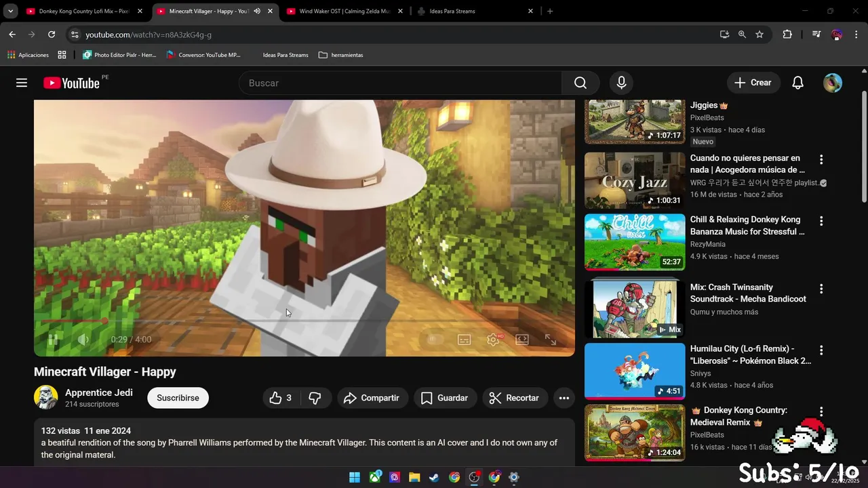Open options for Medieval Remix video

(821, 411)
